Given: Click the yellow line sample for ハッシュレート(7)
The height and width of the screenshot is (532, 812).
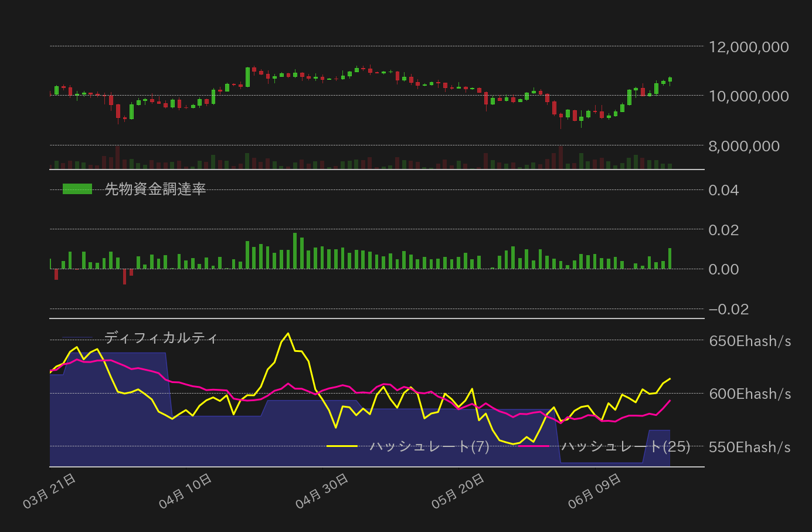Looking at the screenshot, I should click(x=342, y=446).
